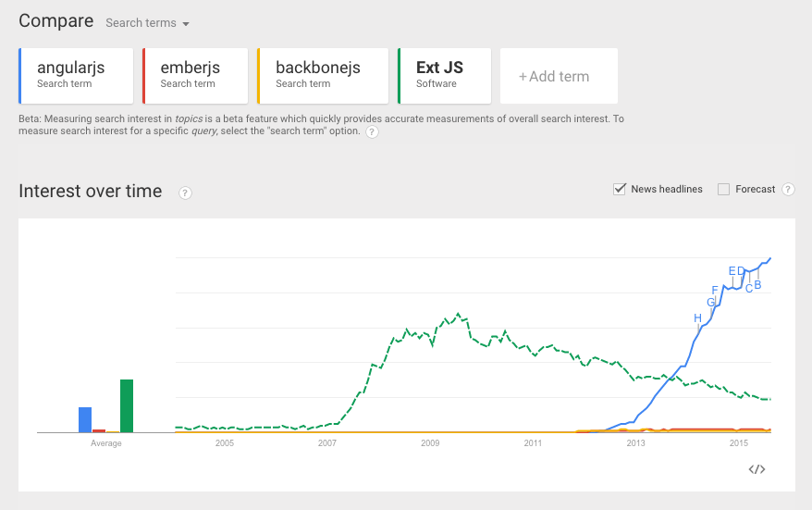Select the emberjs search term card
This screenshot has width=812, height=510.
[195, 76]
